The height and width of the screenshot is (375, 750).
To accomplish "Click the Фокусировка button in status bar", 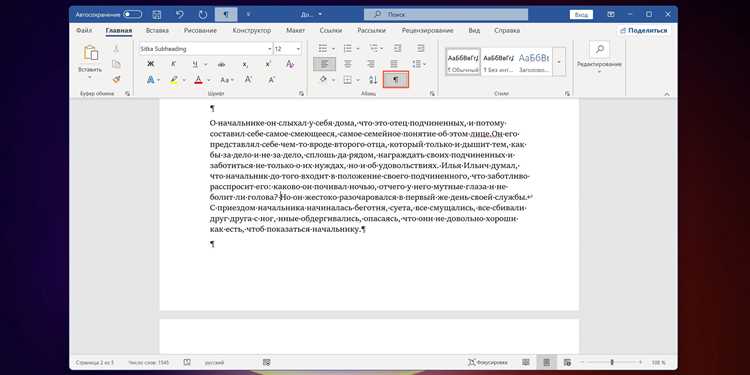I will click(x=488, y=363).
